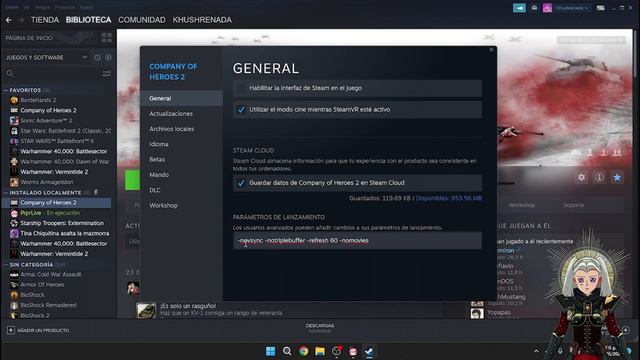Switch to Big Picture mode icon
640x360 pixels.
click(600, 8)
